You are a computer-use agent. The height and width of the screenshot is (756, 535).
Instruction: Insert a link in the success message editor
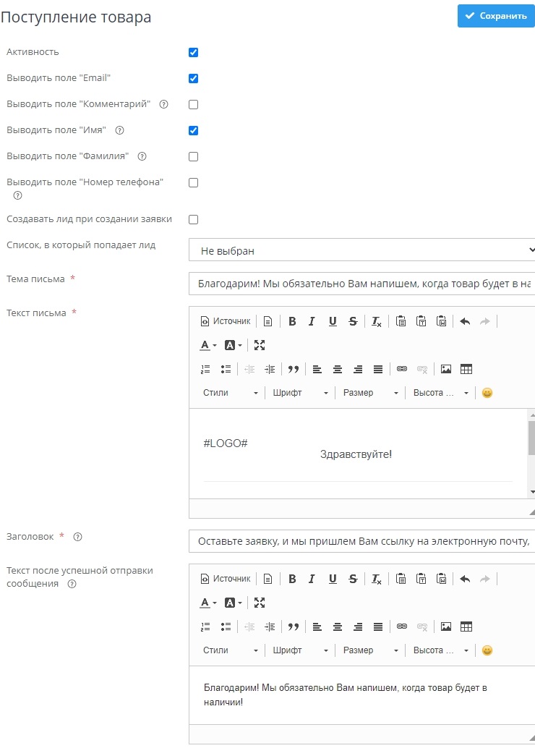402,627
